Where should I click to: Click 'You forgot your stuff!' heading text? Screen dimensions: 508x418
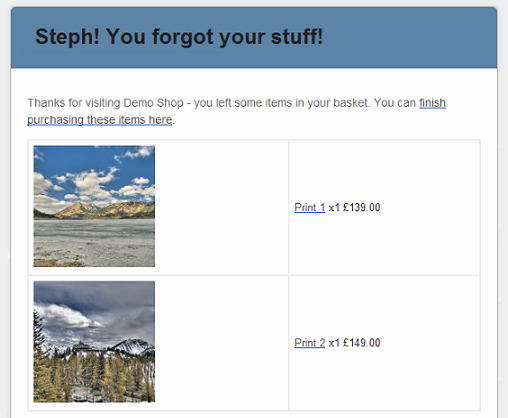(x=215, y=37)
